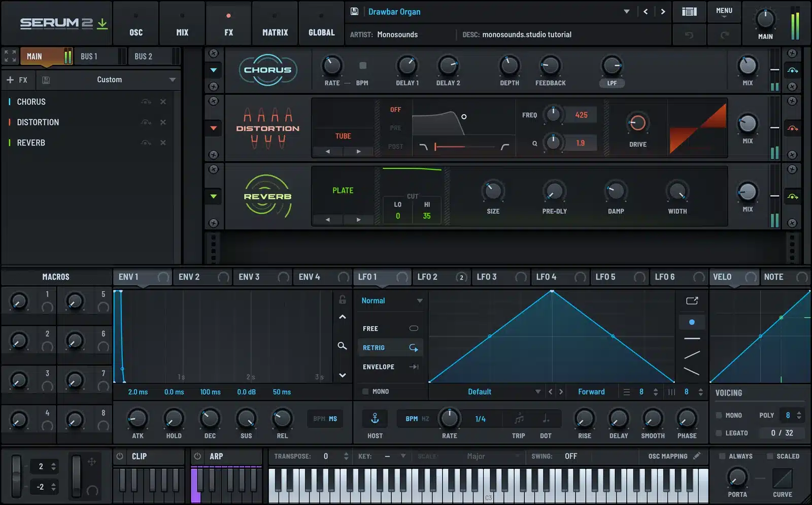The image size is (812, 505).
Task: Toggle the ARP power button
Action: pos(198,456)
